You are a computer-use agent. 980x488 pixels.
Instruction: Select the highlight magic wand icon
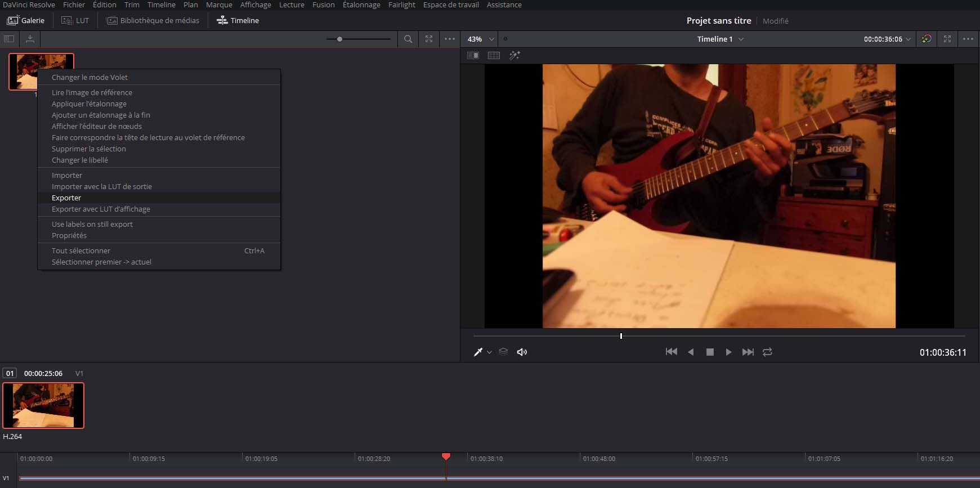click(514, 55)
